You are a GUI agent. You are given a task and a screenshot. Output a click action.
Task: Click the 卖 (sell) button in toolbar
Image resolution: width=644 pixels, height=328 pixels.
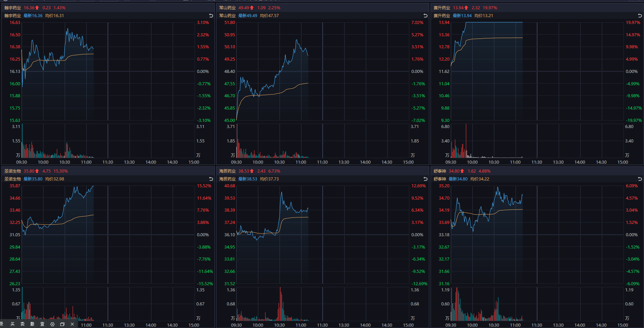(23, 324)
